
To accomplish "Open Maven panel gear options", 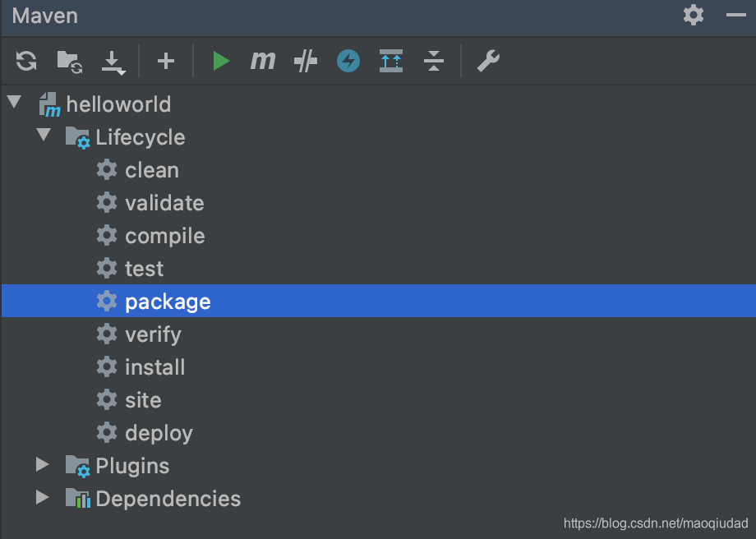I will (x=694, y=15).
